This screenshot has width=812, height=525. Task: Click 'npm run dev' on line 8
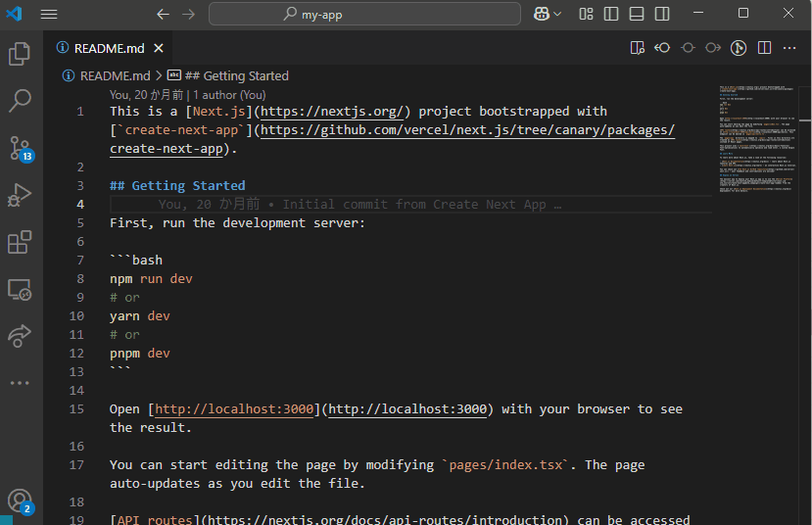[x=151, y=279]
